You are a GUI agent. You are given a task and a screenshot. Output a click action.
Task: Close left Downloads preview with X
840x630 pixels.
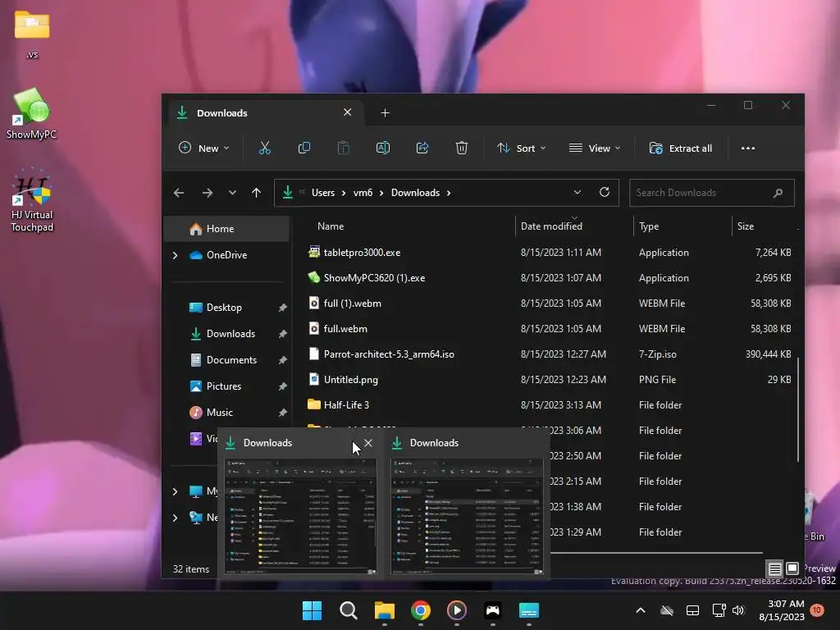click(x=368, y=443)
